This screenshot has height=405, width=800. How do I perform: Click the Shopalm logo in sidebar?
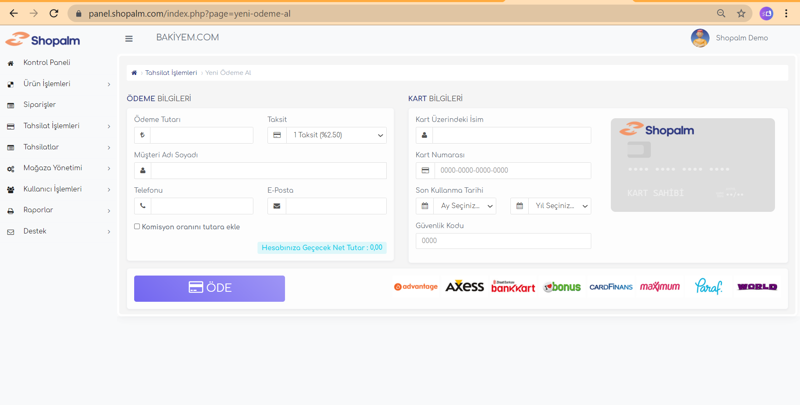[43, 40]
